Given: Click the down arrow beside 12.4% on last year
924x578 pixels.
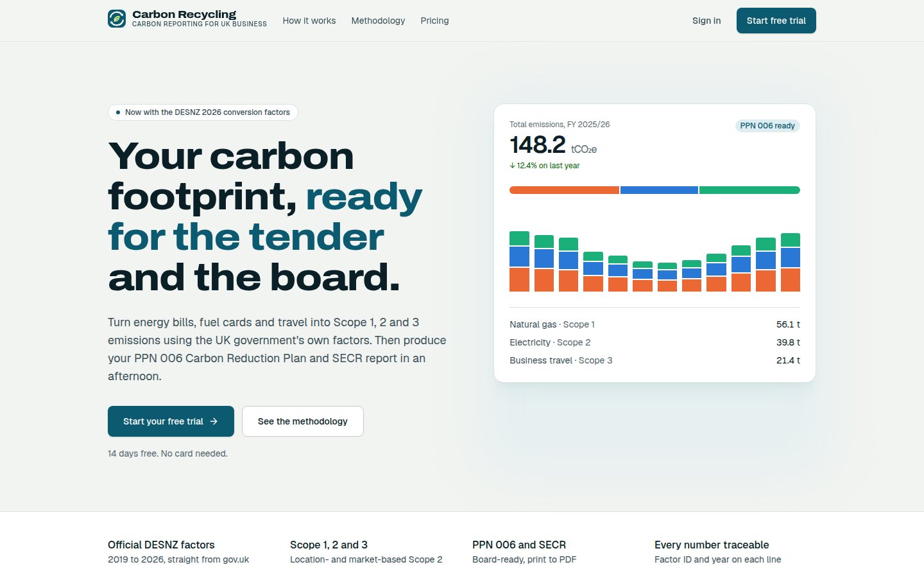Looking at the screenshot, I should (x=513, y=166).
